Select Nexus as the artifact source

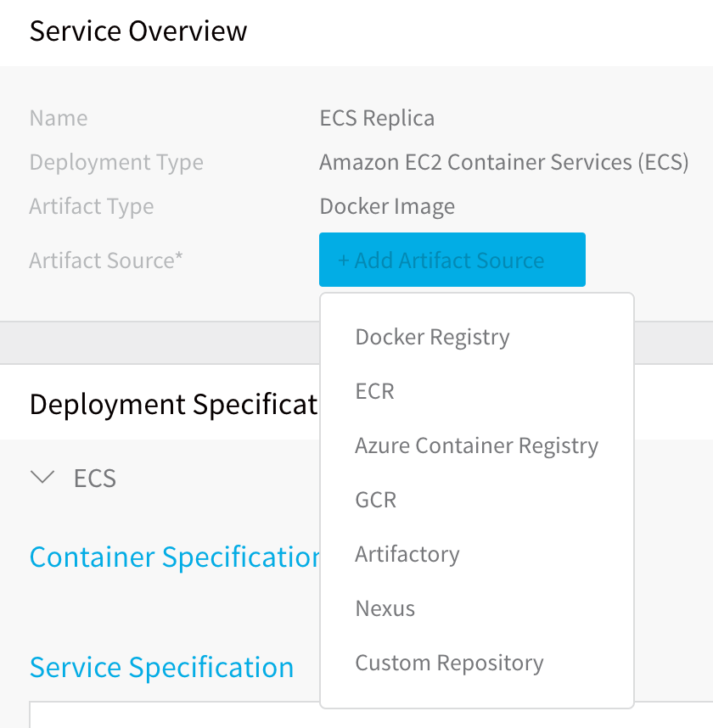[385, 608]
